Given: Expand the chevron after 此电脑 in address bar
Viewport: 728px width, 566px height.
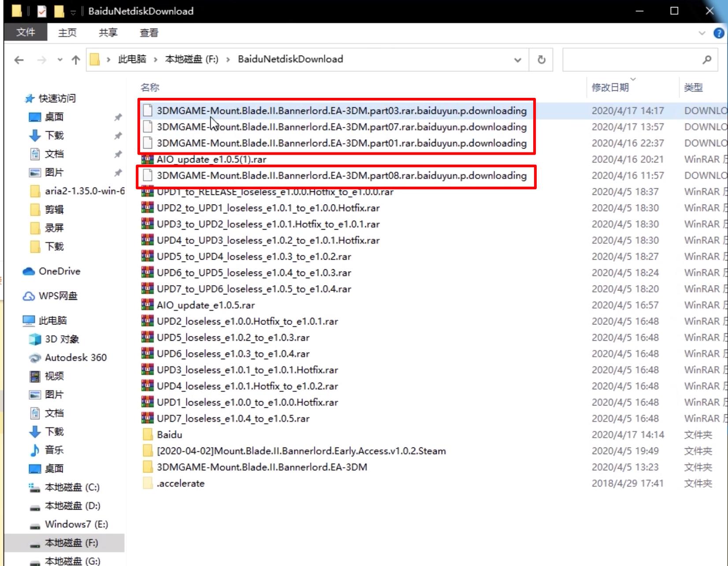Looking at the screenshot, I should click(x=156, y=60).
